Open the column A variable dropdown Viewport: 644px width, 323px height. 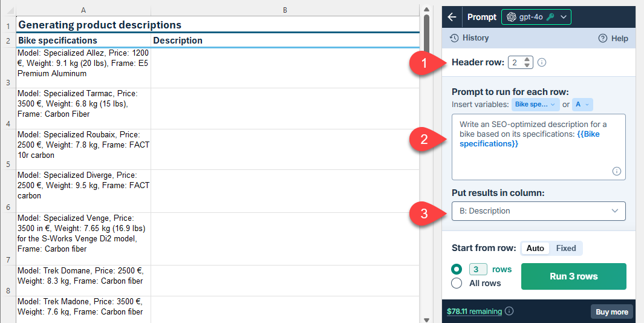pyautogui.click(x=582, y=105)
